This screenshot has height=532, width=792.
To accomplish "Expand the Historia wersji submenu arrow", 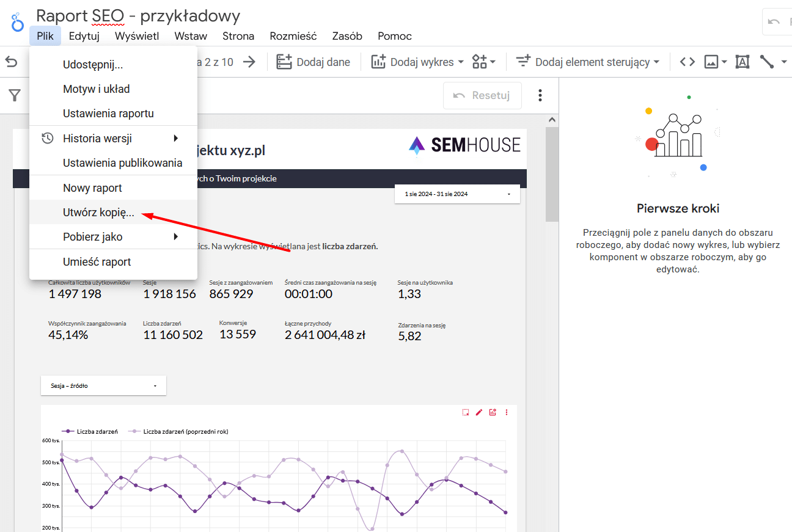I will click(175, 138).
